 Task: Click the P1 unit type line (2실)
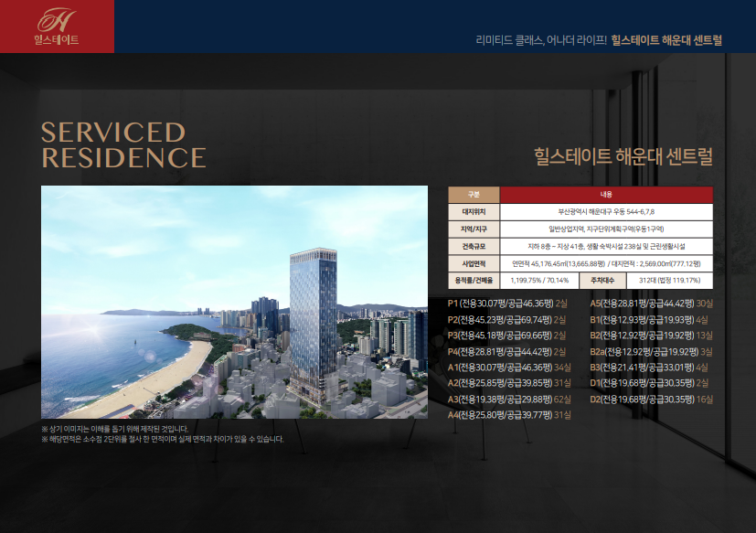click(x=507, y=304)
